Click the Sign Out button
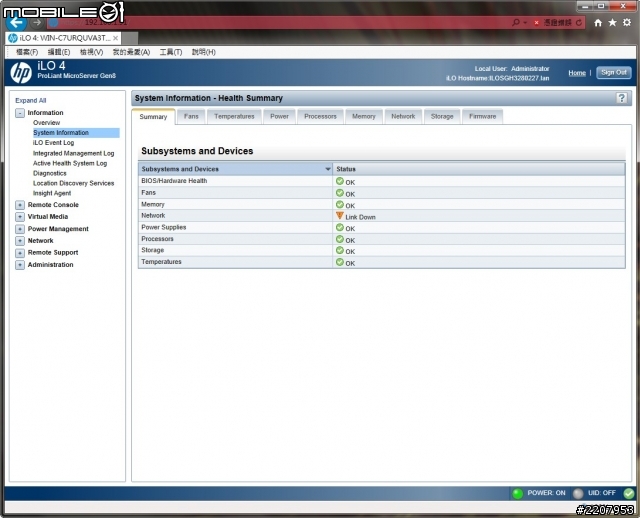 (613, 73)
